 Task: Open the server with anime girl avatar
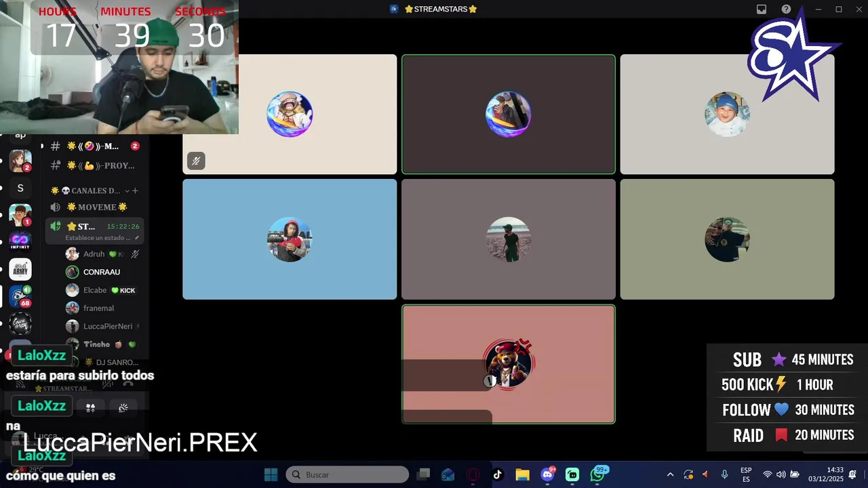[x=20, y=161]
